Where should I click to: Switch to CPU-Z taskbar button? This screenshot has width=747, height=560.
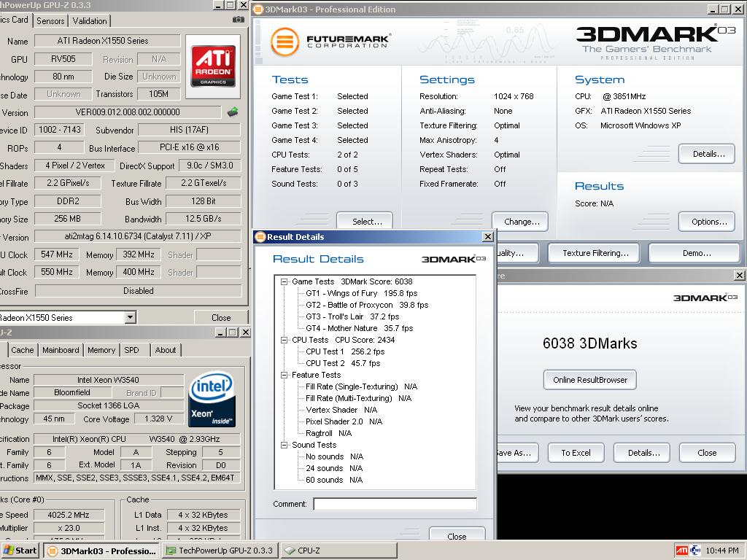click(338, 551)
